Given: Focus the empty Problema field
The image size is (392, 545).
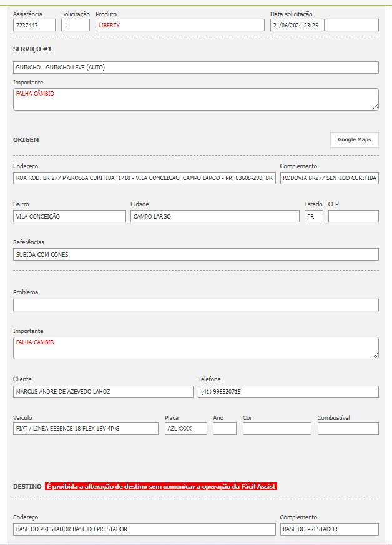Looking at the screenshot, I should [x=195, y=305].
